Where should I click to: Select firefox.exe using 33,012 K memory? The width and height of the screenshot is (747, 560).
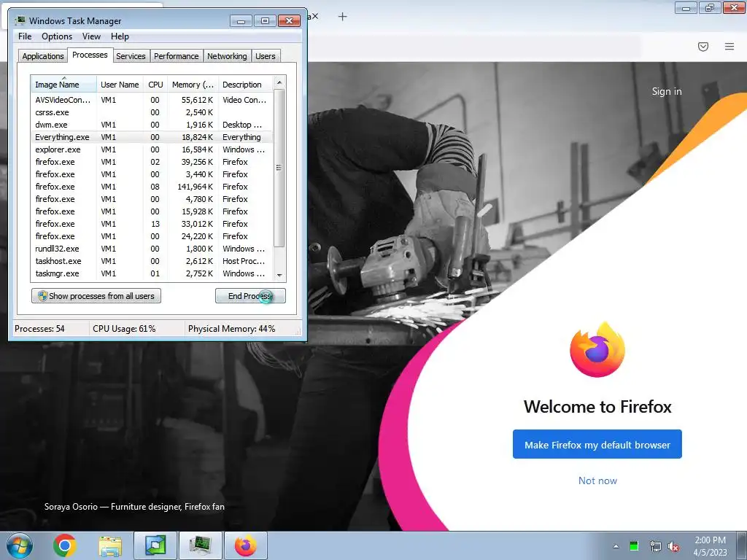point(152,224)
